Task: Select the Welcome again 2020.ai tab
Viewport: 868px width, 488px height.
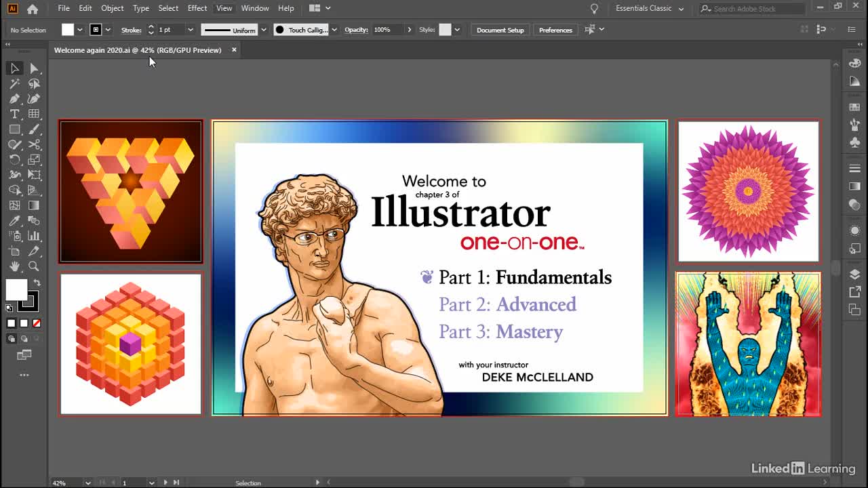Action: pyautogui.click(x=138, y=50)
